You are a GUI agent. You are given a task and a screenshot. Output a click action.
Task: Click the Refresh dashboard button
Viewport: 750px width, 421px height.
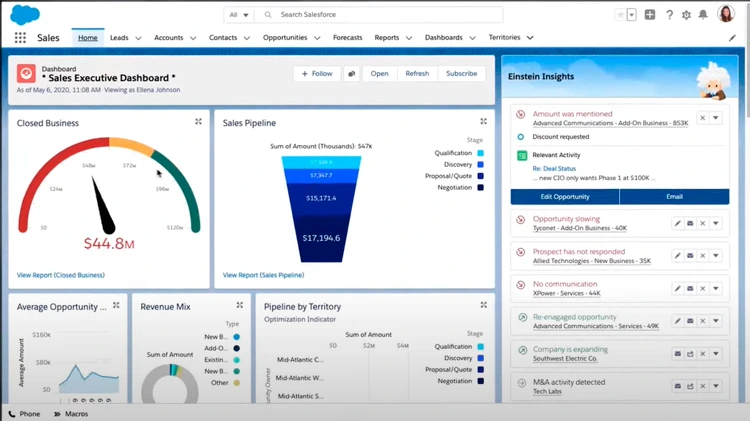(x=417, y=74)
